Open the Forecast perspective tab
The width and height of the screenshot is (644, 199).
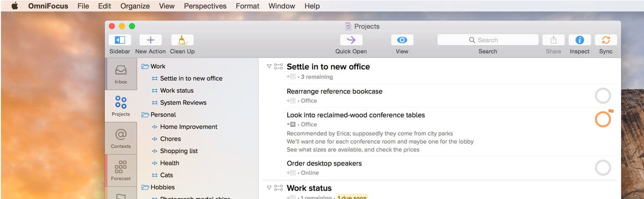[x=121, y=170]
